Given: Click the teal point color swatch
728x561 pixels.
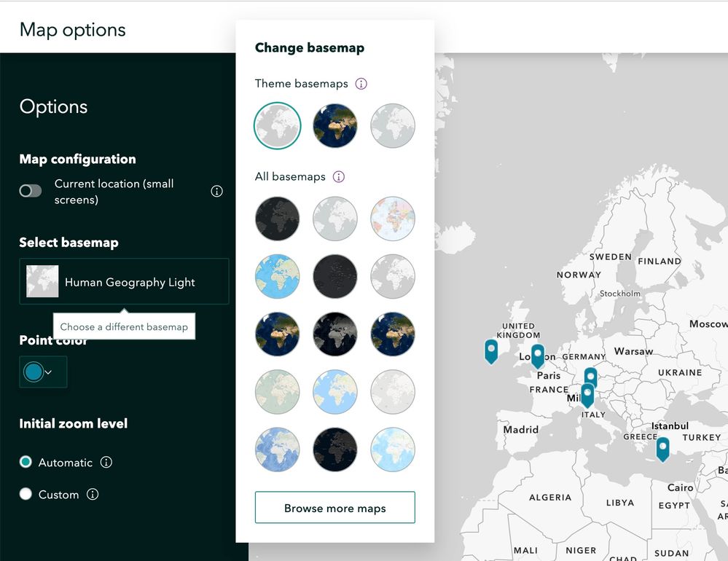Looking at the screenshot, I should click(34, 372).
